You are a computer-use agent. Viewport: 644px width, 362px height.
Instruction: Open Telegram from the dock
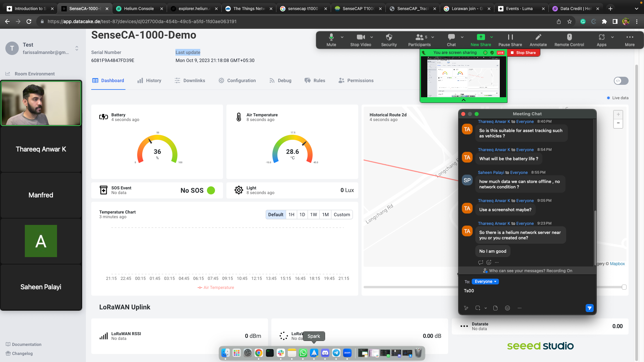pos(336,353)
